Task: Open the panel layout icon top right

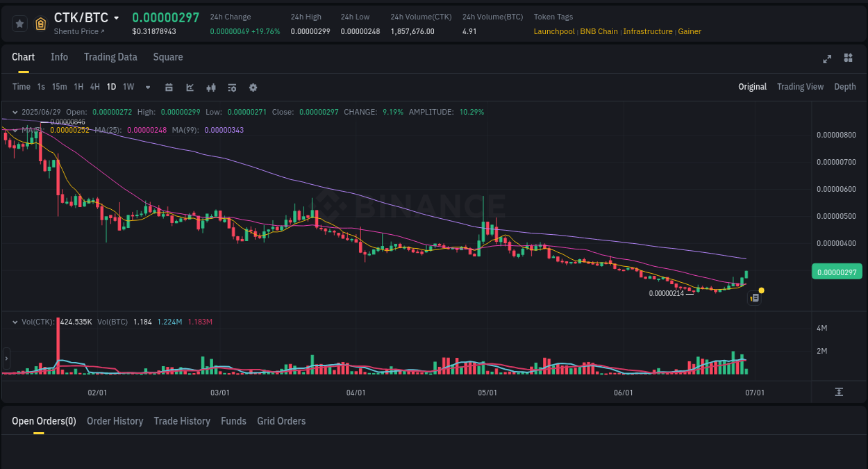Action: 848,58
